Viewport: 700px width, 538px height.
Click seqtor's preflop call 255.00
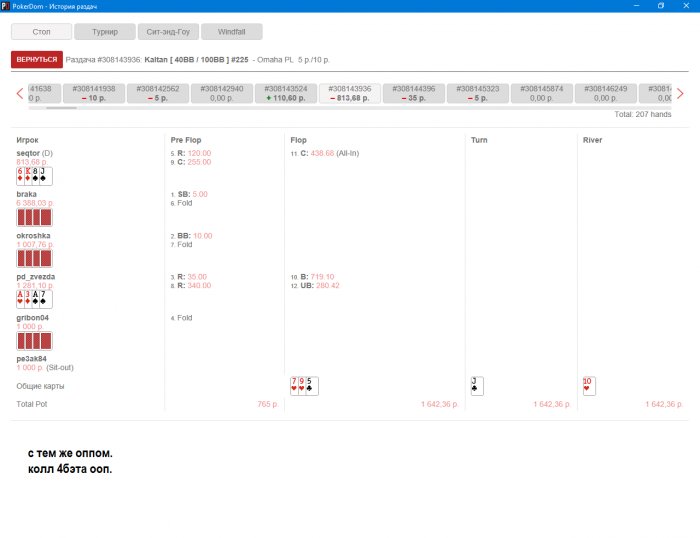click(x=191, y=162)
